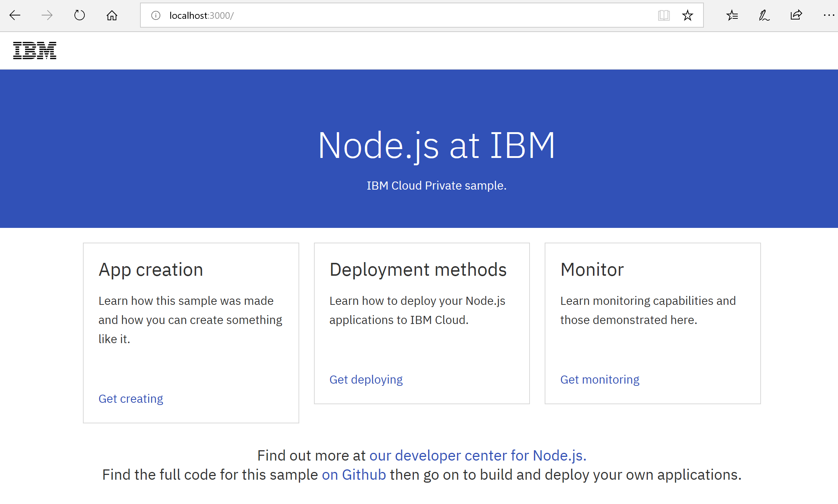
Task: Add page to favorites with star icon
Action: click(x=687, y=15)
